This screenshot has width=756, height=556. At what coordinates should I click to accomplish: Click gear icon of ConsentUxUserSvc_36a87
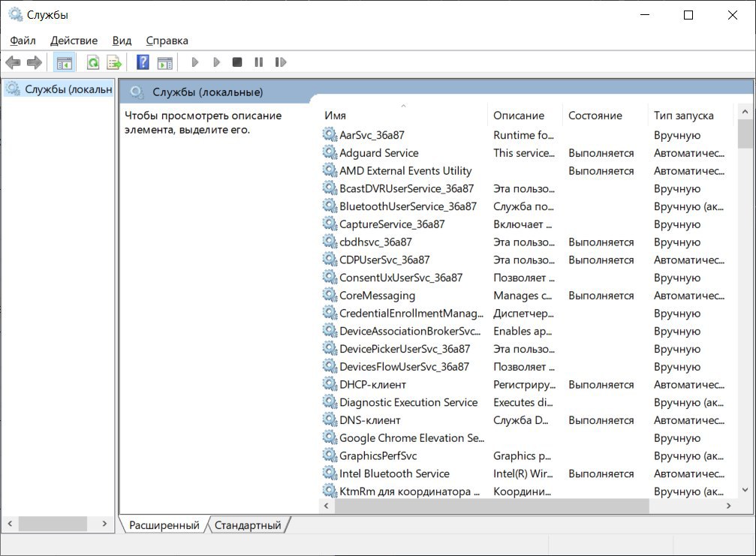[330, 278]
